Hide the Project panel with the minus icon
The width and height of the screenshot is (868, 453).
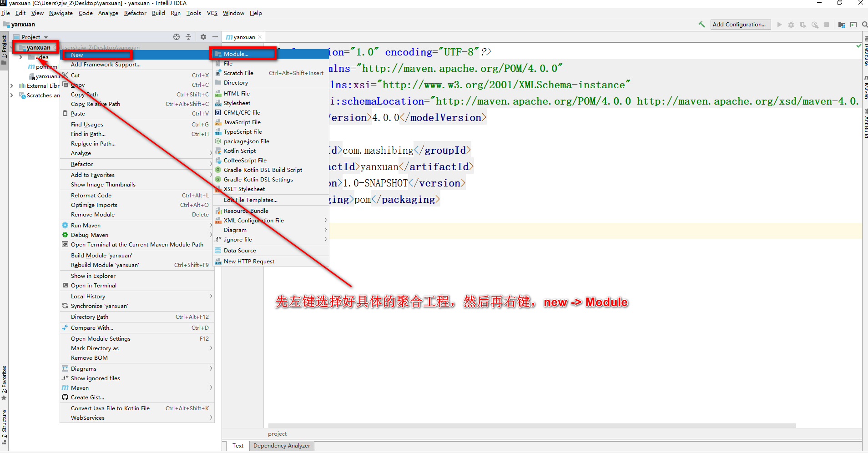(x=215, y=37)
